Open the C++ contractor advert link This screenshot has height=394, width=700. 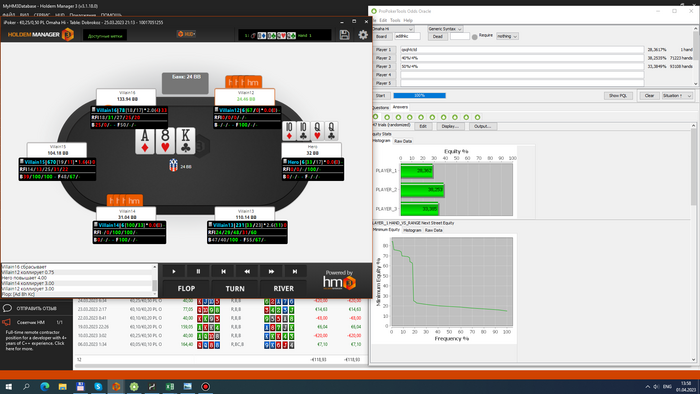coord(35,340)
